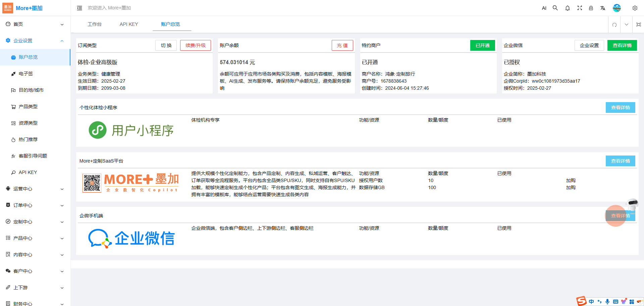The height and width of the screenshot is (306, 644).
Task: Click the 充值 recharge button
Action: tap(342, 45)
